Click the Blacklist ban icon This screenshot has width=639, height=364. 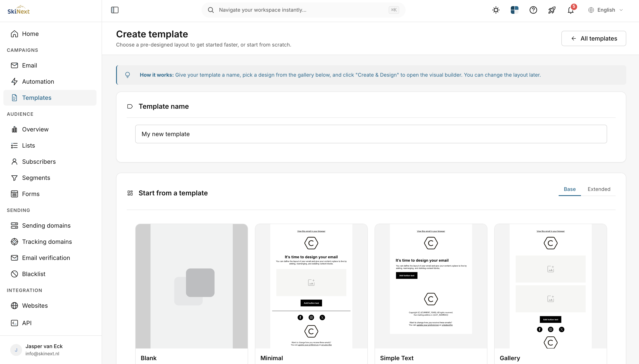click(x=14, y=274)
